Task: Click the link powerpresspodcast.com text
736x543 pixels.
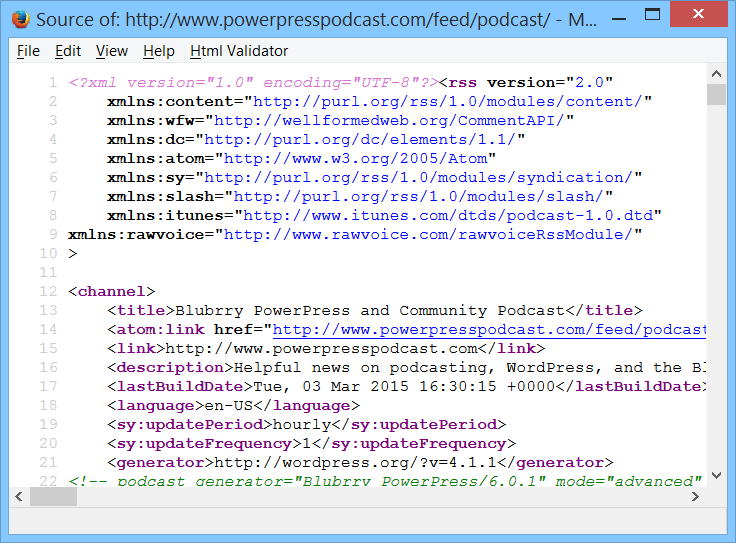Action: coord(322,348)
